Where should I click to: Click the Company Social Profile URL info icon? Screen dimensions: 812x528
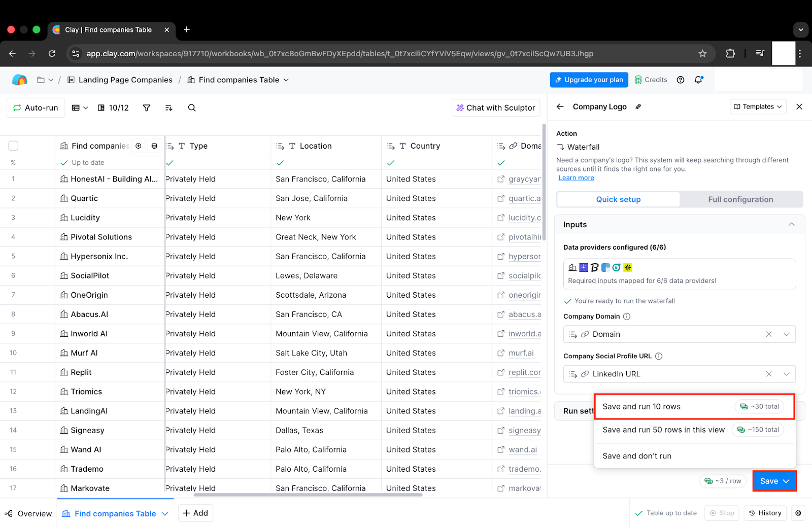659,356
